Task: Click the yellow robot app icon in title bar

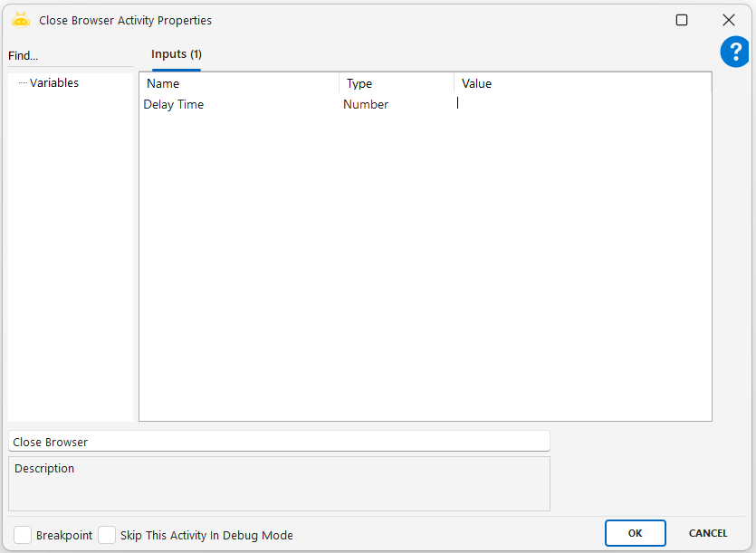Action: tap(21, 19)
